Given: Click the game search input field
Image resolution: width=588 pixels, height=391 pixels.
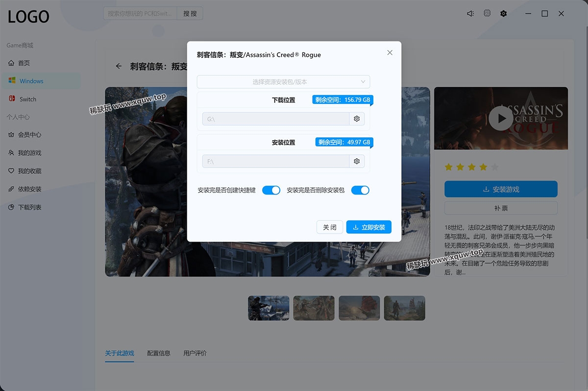Looking at the screenshot, I should 140,14.
